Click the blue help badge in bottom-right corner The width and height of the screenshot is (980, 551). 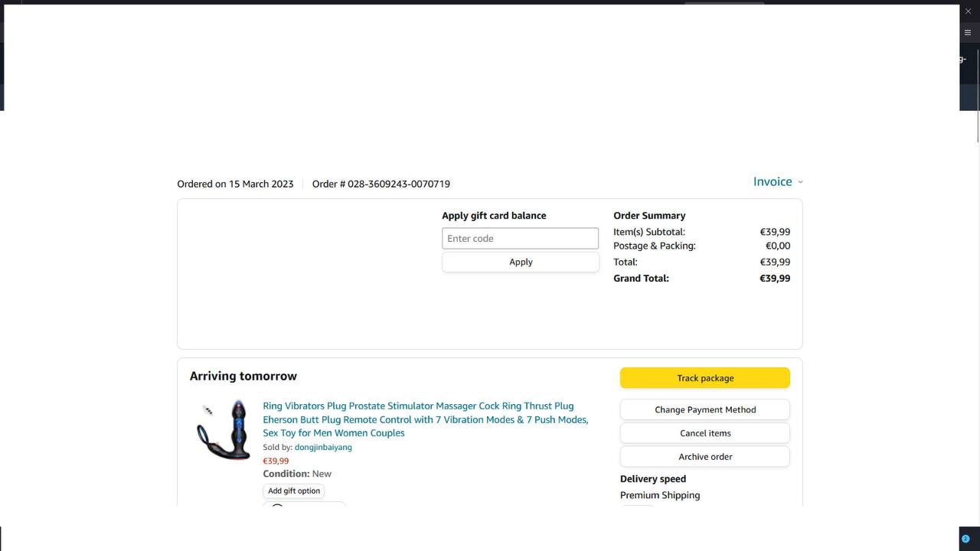point(965,539)
